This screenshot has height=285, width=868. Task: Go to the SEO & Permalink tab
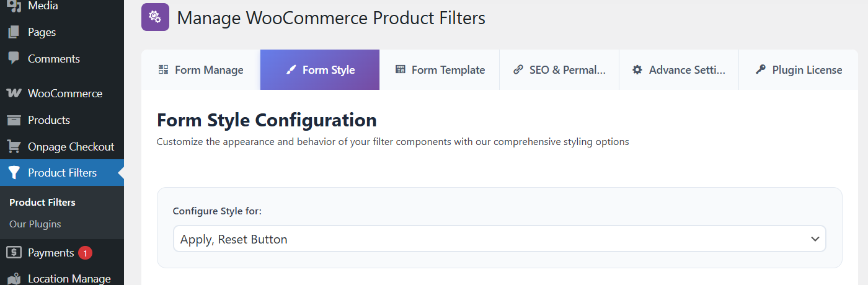point(559,70)
